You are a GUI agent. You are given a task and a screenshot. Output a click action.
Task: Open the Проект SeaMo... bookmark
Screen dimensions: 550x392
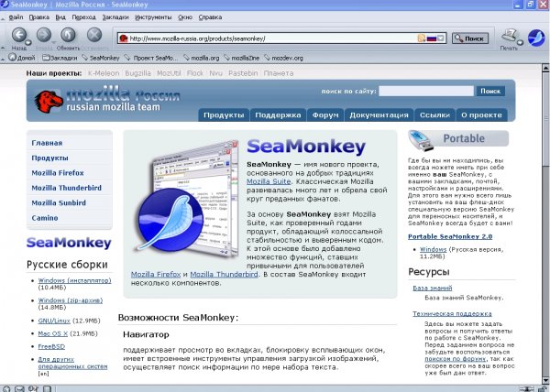tap(151, 58)
